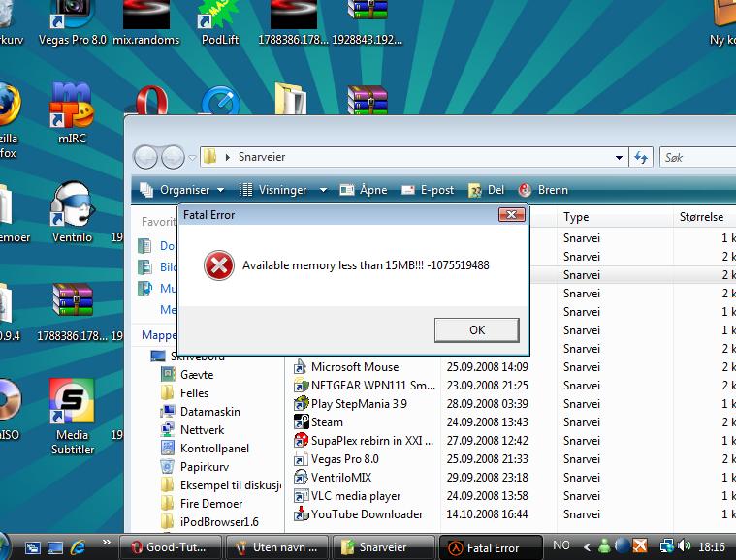Open the volume speaker tray icon
Image resolution: width=736 pixels, height=560 pixels.
point(685,545)
